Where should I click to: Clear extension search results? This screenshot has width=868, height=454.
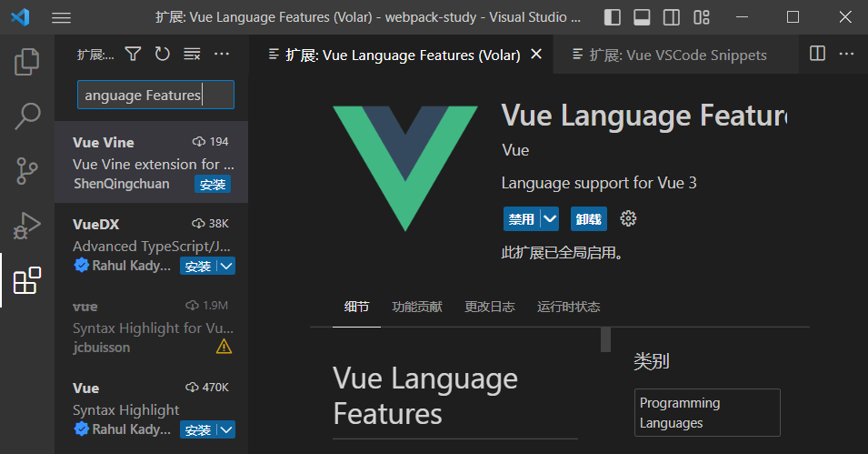[x=192, y=54]
